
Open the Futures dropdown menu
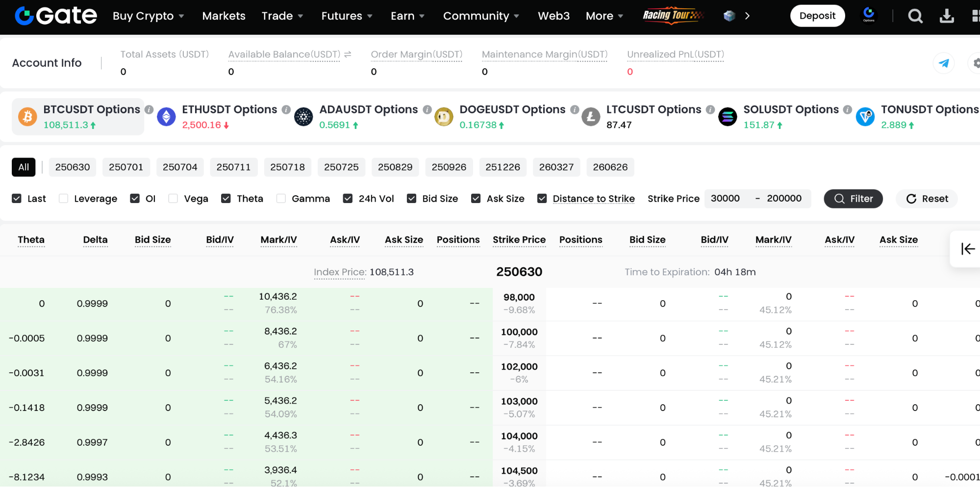pyautogui.click(x=347, y=16)
